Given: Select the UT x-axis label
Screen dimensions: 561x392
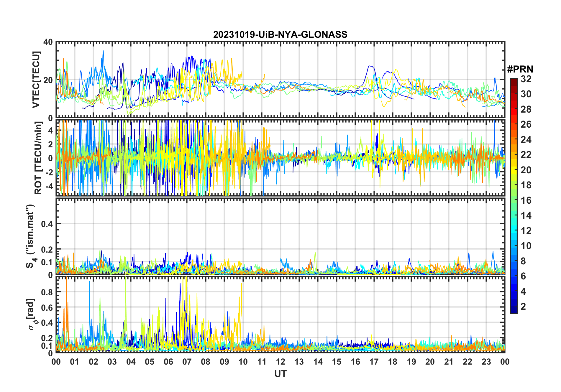Looking at the screenshot, I should 280,374.
